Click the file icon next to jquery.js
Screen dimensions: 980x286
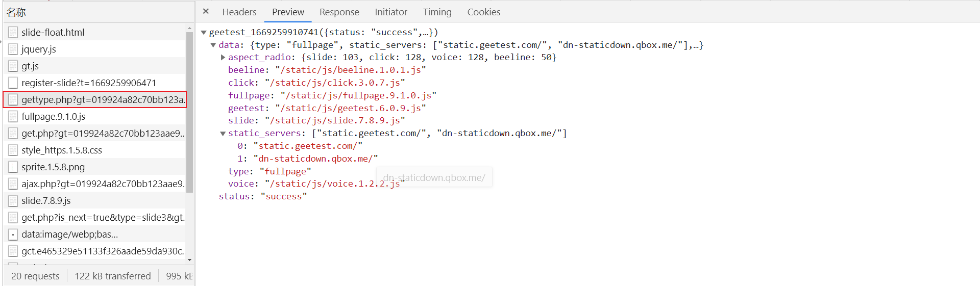point(13,49)
